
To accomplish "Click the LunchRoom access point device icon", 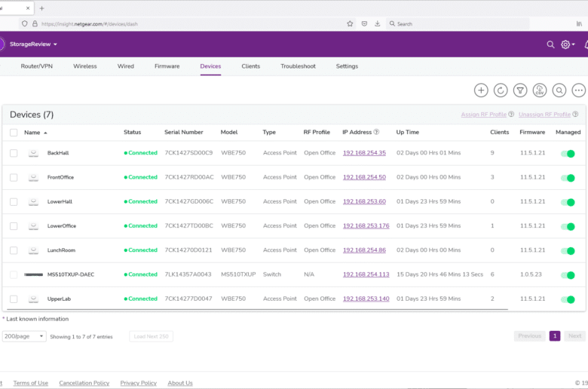I will (33, 250).
